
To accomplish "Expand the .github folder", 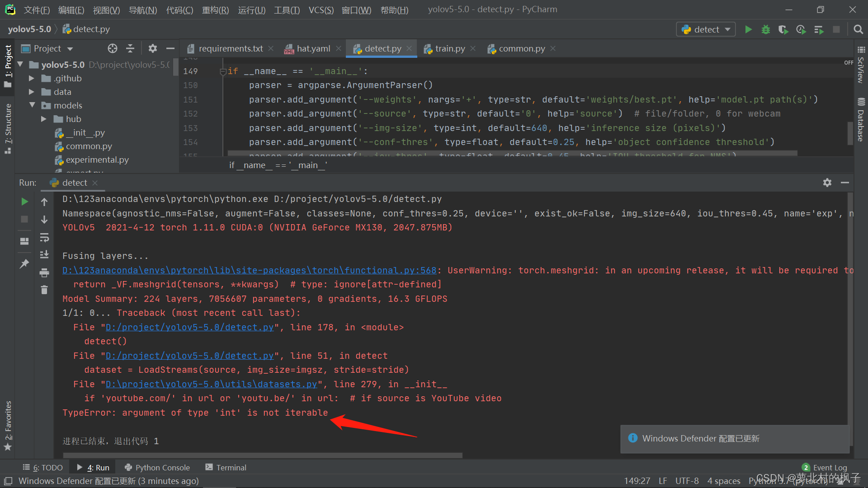I will 32,78.
